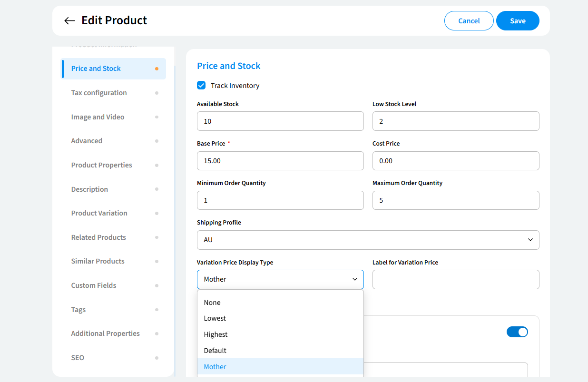Open the Tax configuration section
The image size is (588, 382).
[99, 93]
